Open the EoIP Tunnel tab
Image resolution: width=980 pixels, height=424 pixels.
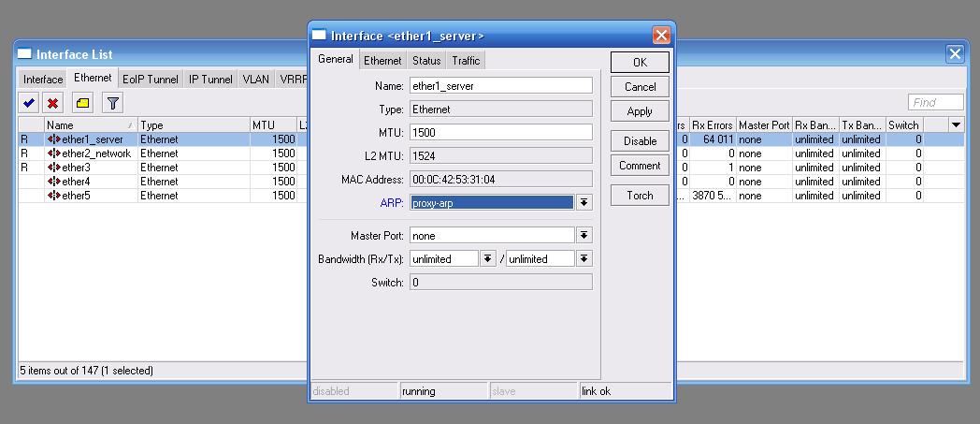tap(151, 80)
